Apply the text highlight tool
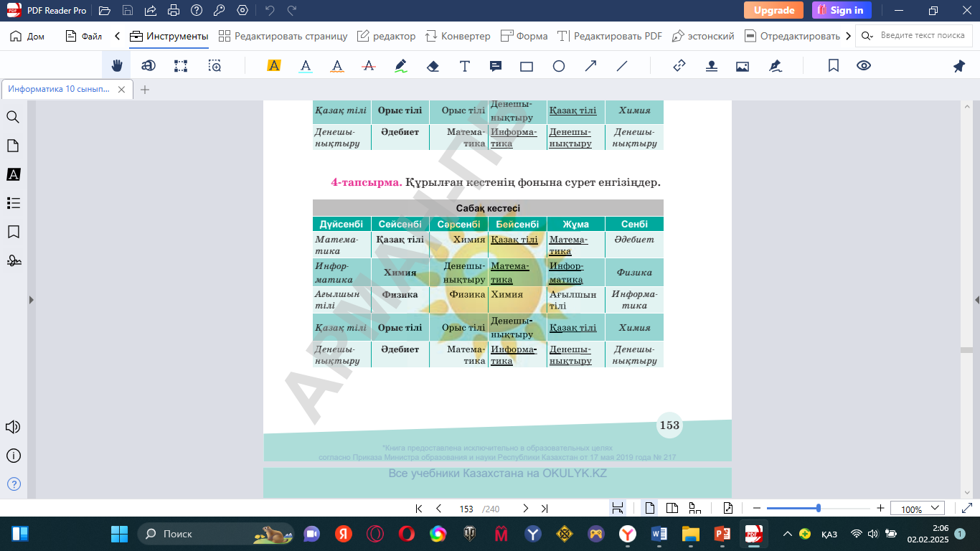This screenshot has width=980, height=551. 273,66
